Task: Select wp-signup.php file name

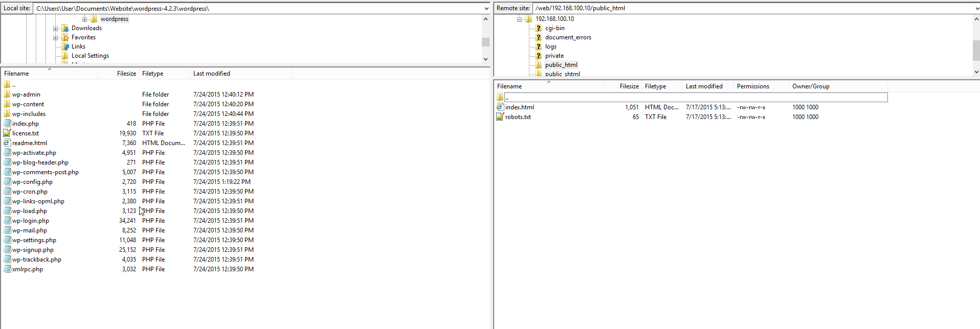Action: (33, 250)
